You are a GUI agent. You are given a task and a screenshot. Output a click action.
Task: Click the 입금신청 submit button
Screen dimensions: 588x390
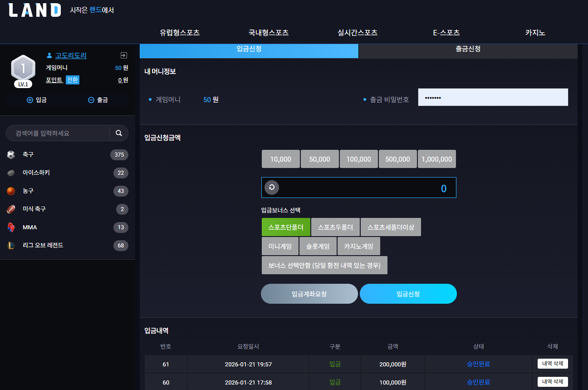click(x=408, y=294)
